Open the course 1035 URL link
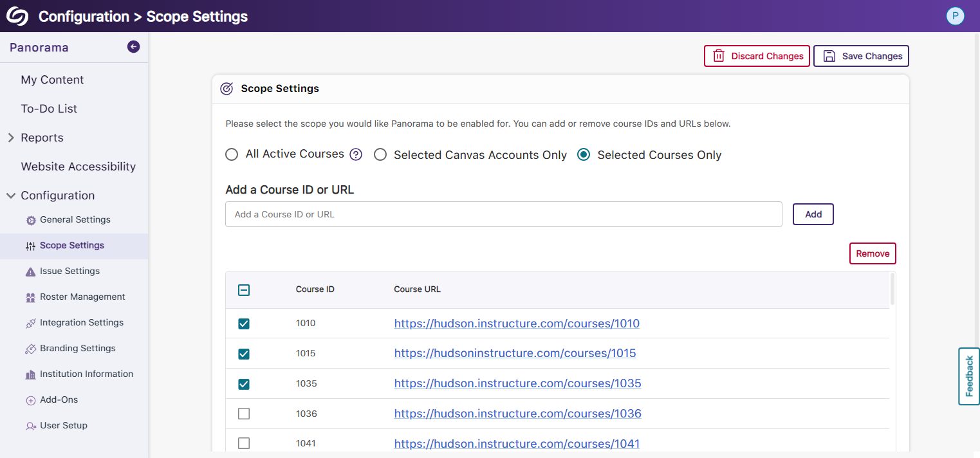The width and height of the screenshot is (980, 458). coord(517,383)
